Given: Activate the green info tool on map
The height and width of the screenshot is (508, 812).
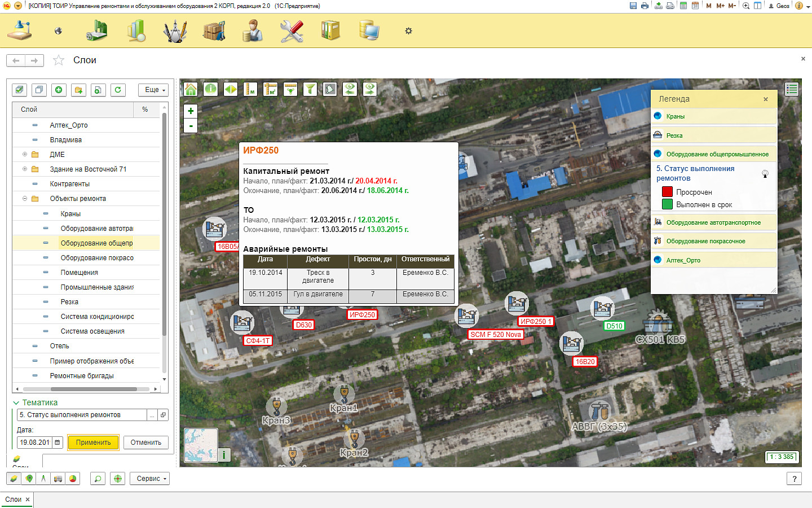Looking at the screenshot, I should click(210, 89).
